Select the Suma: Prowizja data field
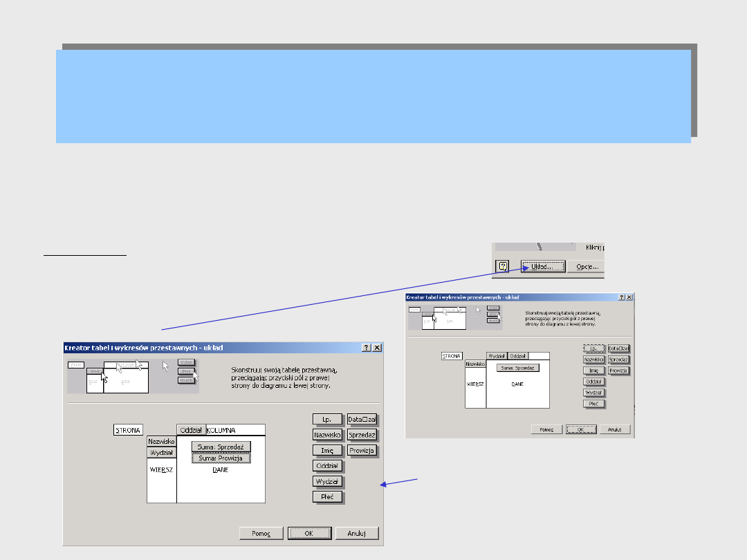 [221, 458]
